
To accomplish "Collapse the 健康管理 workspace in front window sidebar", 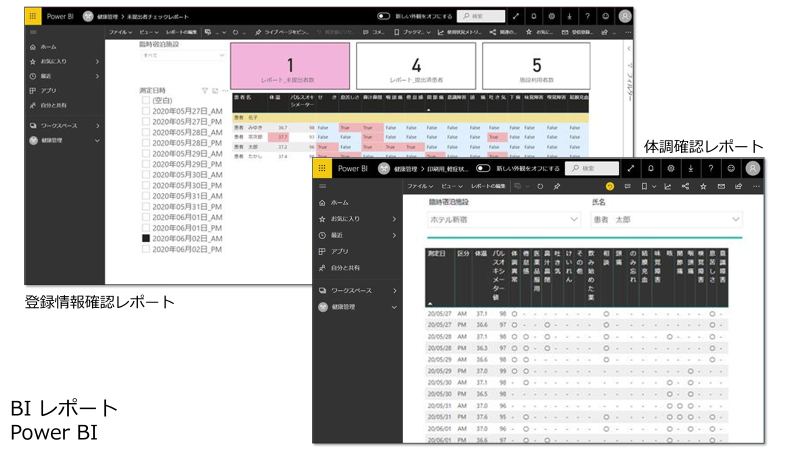I will (x=394, y=307).
